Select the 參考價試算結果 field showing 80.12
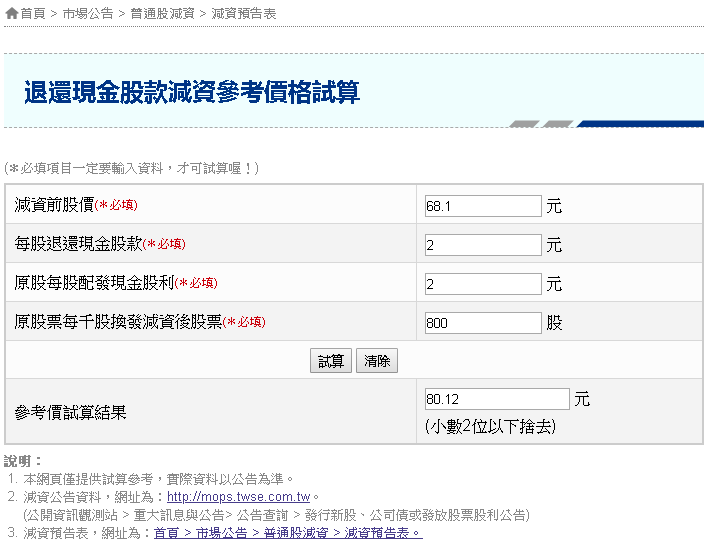Viewport: 709px width, 545px height. tap(497, 399)
